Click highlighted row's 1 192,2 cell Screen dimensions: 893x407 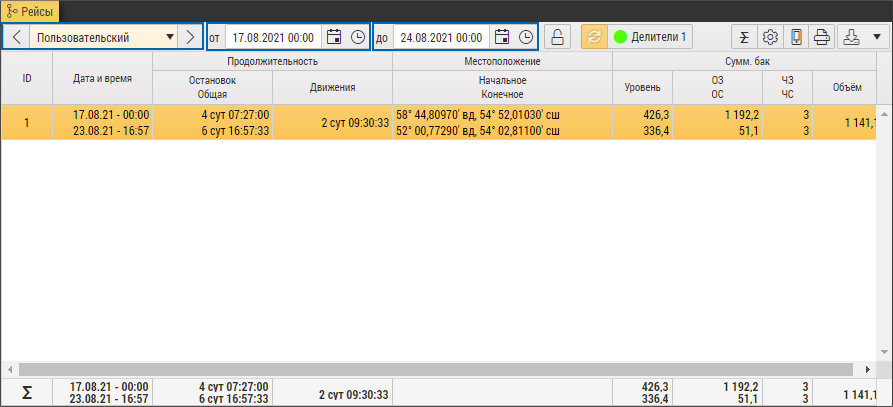point(742,115)
